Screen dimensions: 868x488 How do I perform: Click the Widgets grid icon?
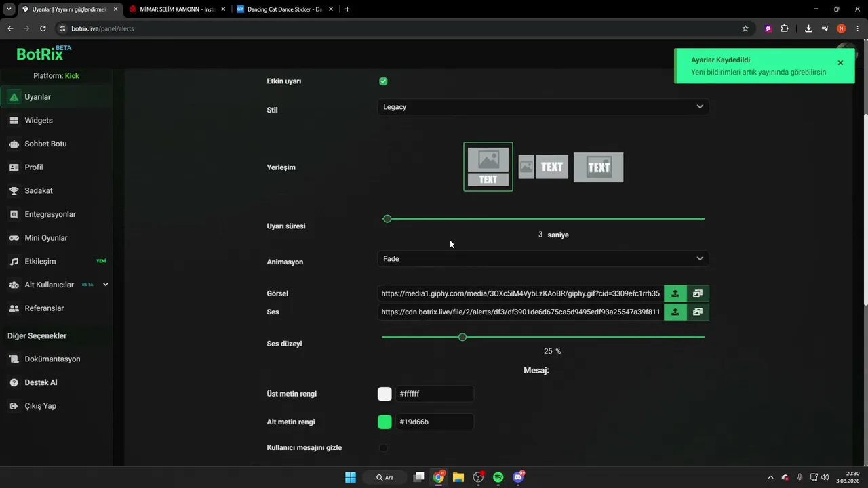click(x=14, y=121)
